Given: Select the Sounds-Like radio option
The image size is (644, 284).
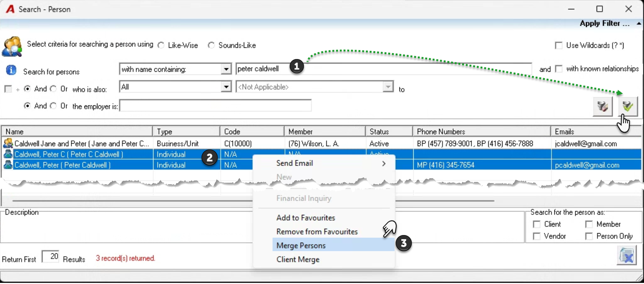Looking at the screenshot, I should pyautogui.click(x=211, y=45).
